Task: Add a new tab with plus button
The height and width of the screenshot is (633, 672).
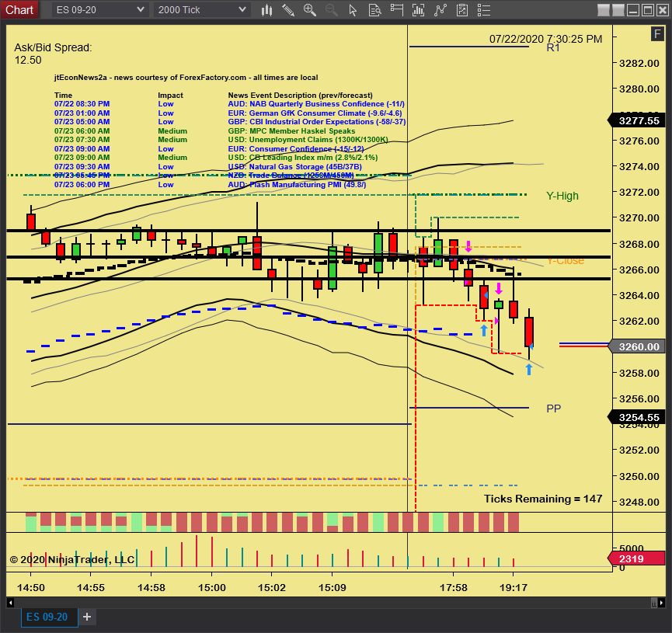Action: (x=87, y=617)
